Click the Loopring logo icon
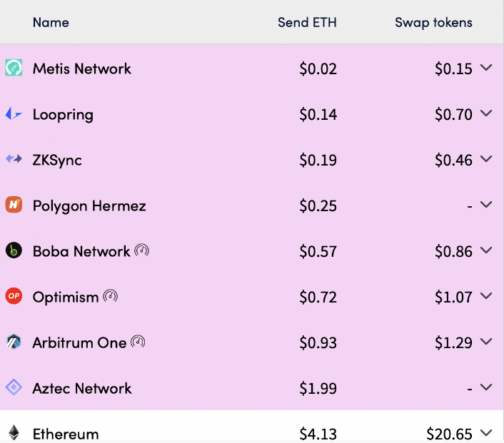The width and height of the screenshot is (504, 443). pyautogui.click(x=14, y=113)
